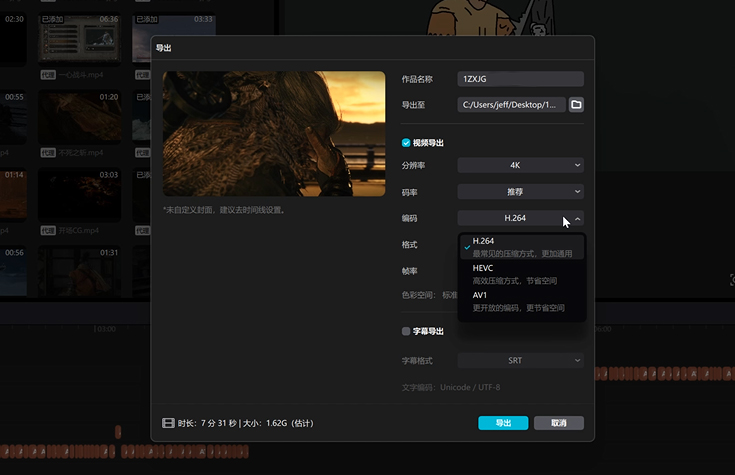Screen dimensions: 735x475
Task: Click the folder icon to browse export location
Action: pos(576,104)
